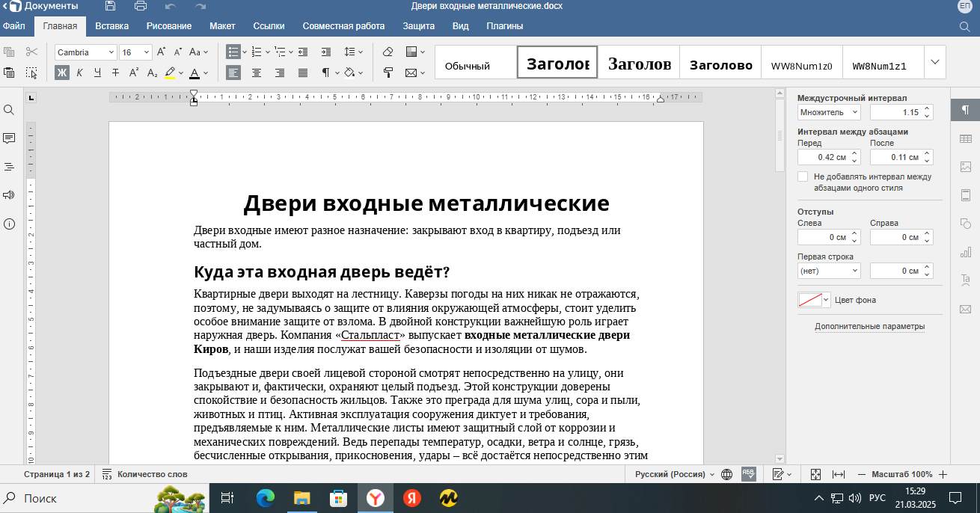The width and height of the screenshot is (980, 513).
Task: Justify the text
Action: (x=303, y=73)
